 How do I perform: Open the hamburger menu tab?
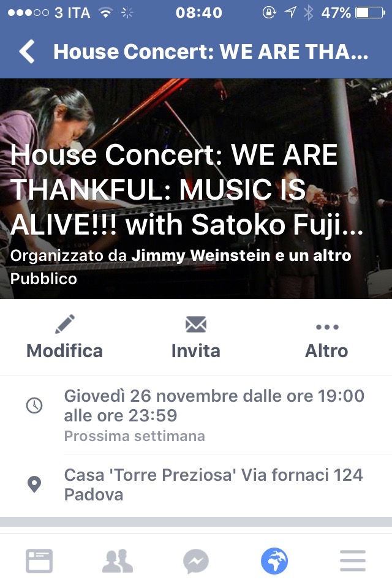tap(353, 561)
